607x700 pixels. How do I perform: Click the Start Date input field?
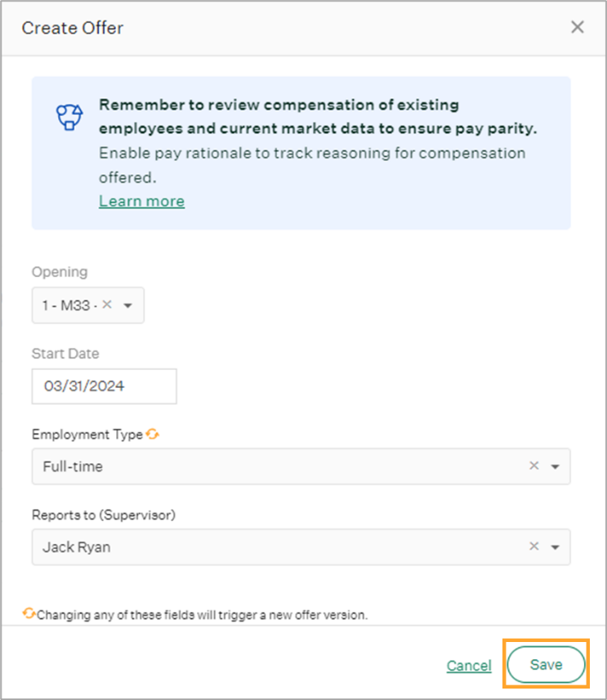coord(104,386)
